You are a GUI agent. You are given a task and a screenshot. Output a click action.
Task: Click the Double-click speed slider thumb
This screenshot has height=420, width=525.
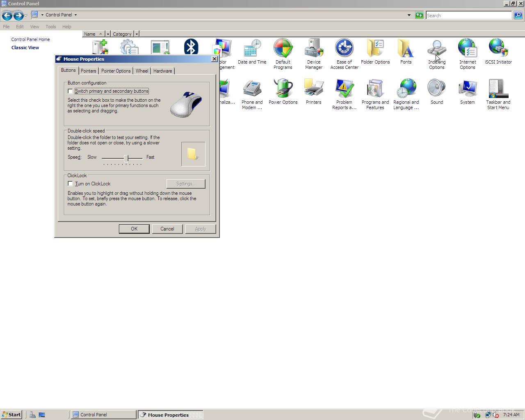point(127,158)
